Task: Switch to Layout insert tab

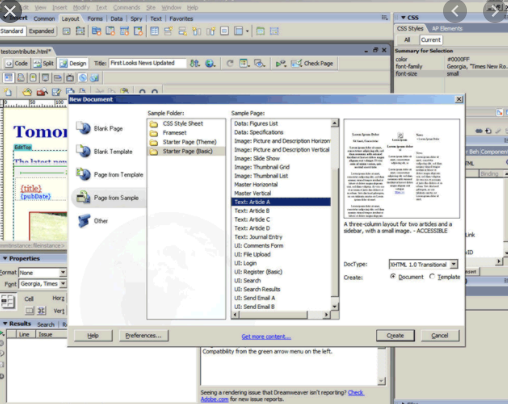Action: (x=70, y=19)
